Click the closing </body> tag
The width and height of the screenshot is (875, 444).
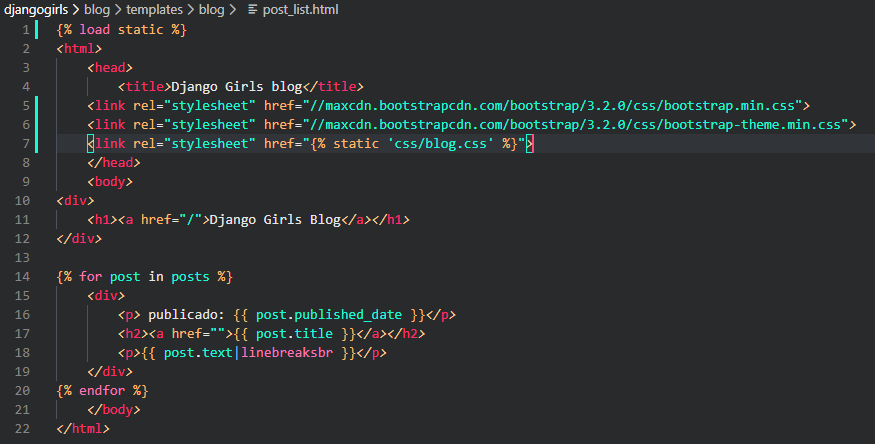click(114, 409)
